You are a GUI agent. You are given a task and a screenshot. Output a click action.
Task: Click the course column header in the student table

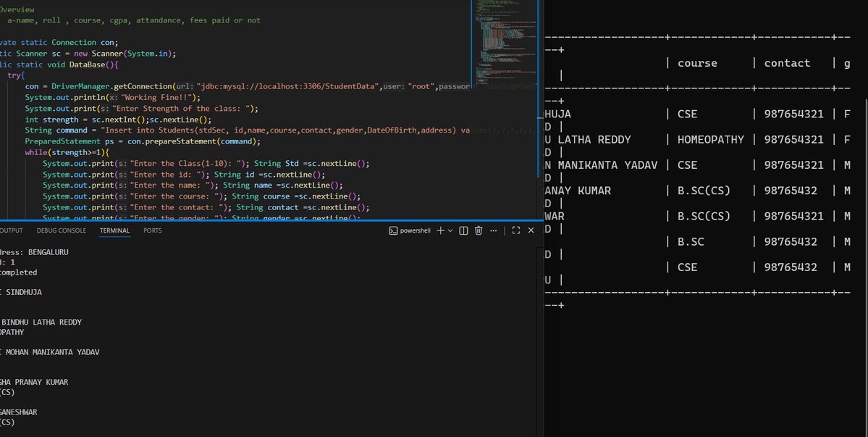(x=696, y=63)
